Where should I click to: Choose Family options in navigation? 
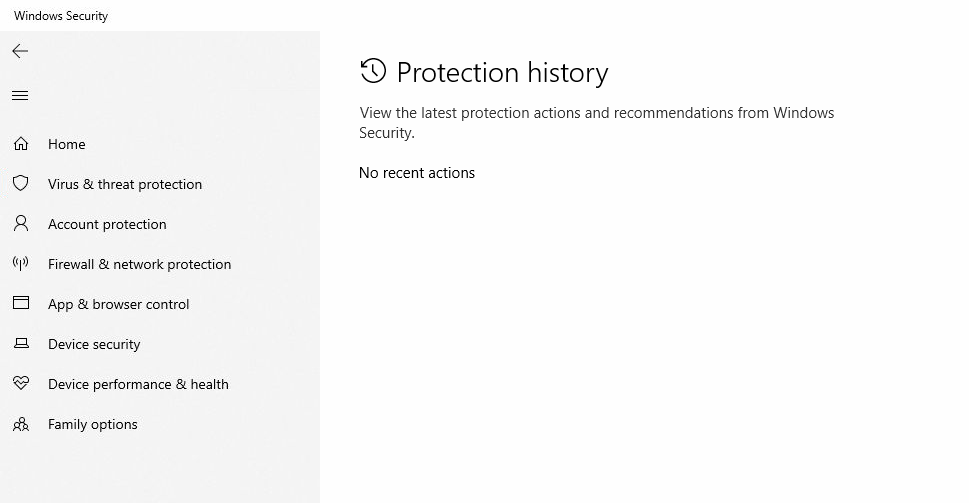pos(93,424)
